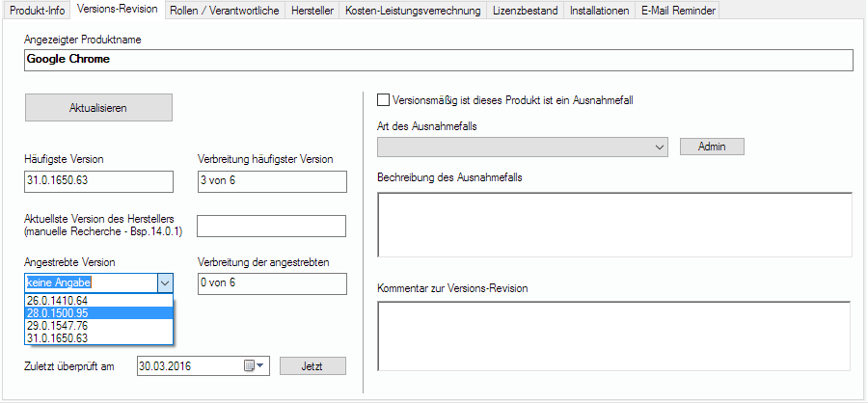Click the Admin button

click(712, 147)
